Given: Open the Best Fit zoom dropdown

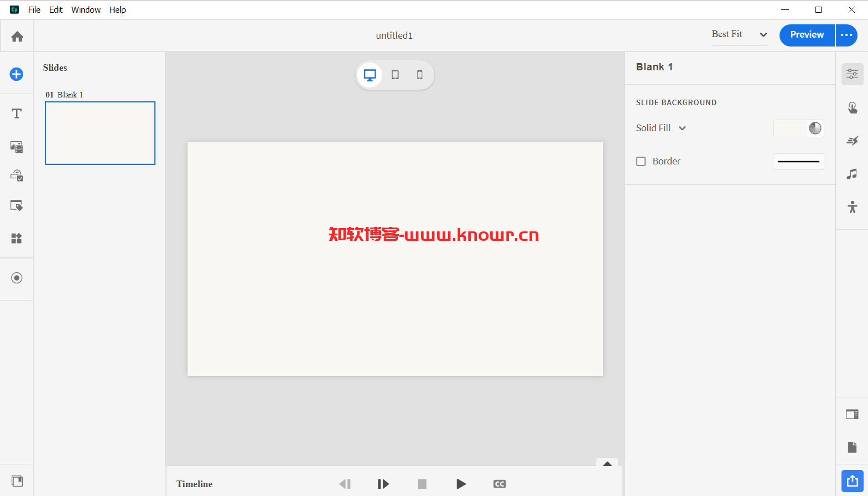Looking at the screenshot, I should [x=740, y=34].
